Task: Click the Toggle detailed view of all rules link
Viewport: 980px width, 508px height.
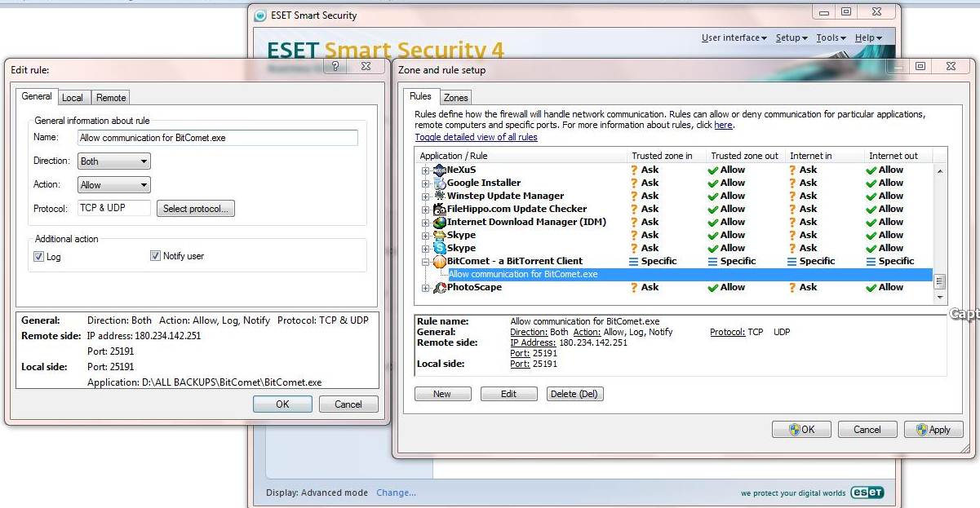Action: coord(476,137)
